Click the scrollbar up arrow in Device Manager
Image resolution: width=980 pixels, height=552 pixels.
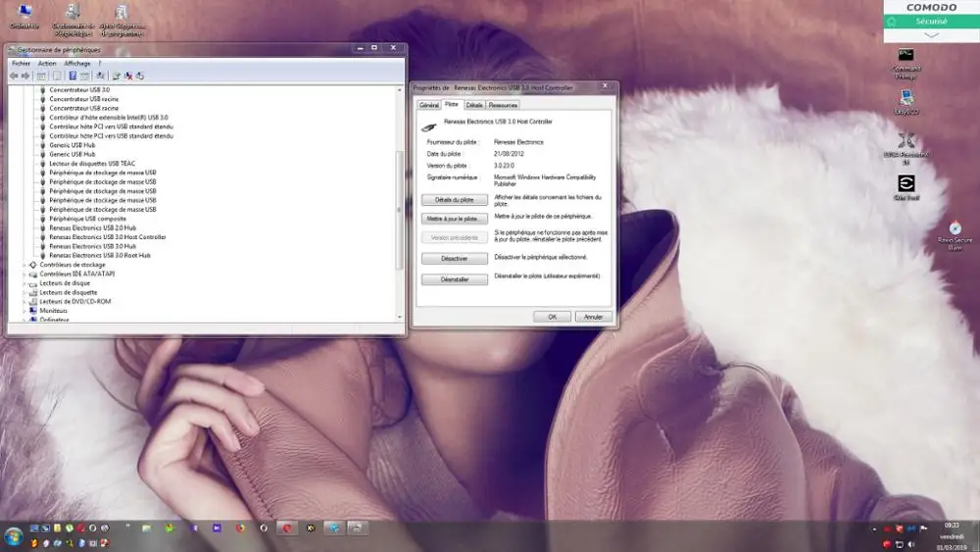[x=400, y=90]
